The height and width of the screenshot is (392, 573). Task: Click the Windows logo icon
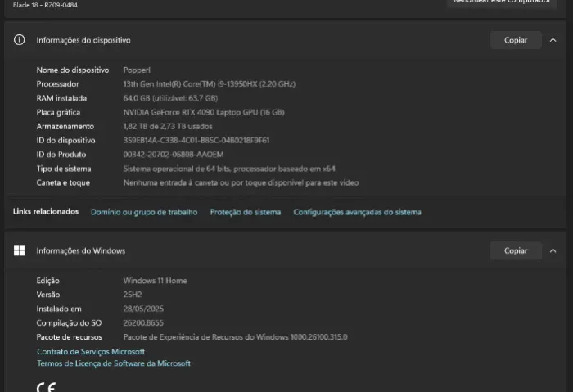click(x=20, y=250)
